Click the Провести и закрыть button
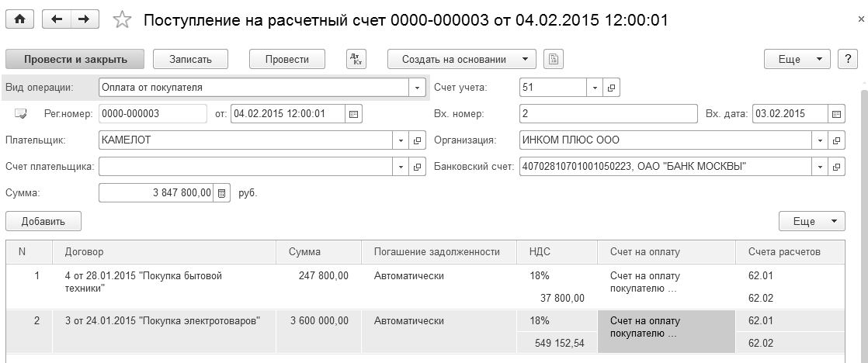This screenshot has width=868, height=363. coord(75,59)
